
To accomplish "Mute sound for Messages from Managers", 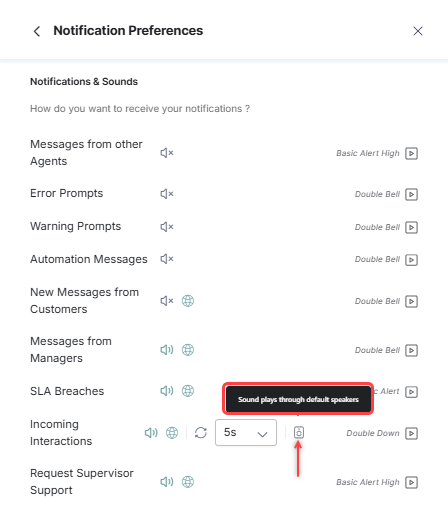I will pyautogui.click(x=167, y=350).
